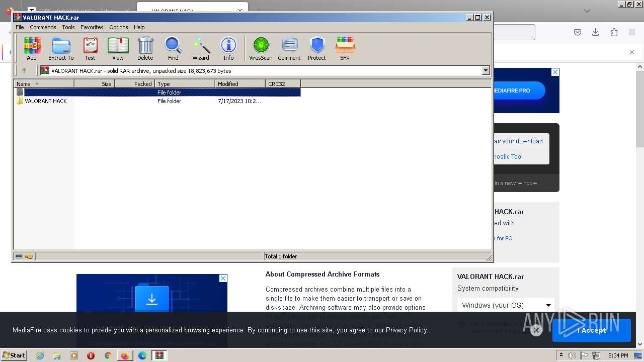The height and width of the screenshot is (362, 644).
Task: Click the disk drive icon in WinRAR status bar
Action: click(19, 256)
